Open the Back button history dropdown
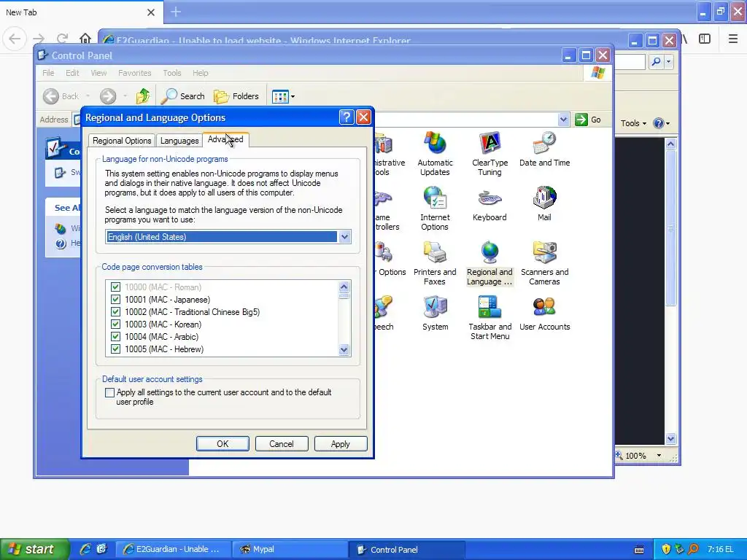The width and height of the screenshot is (747, 560). click(88, 96)
